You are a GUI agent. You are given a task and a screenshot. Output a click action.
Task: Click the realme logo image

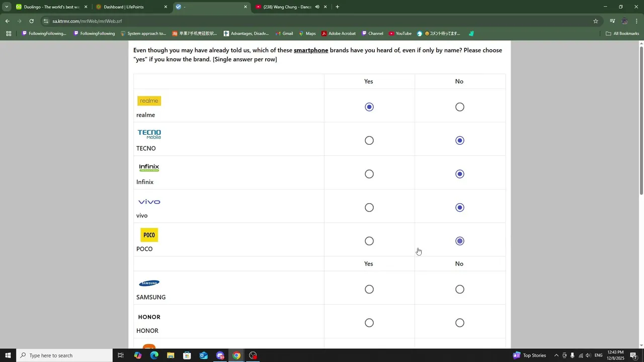click(x=149, y=101)
